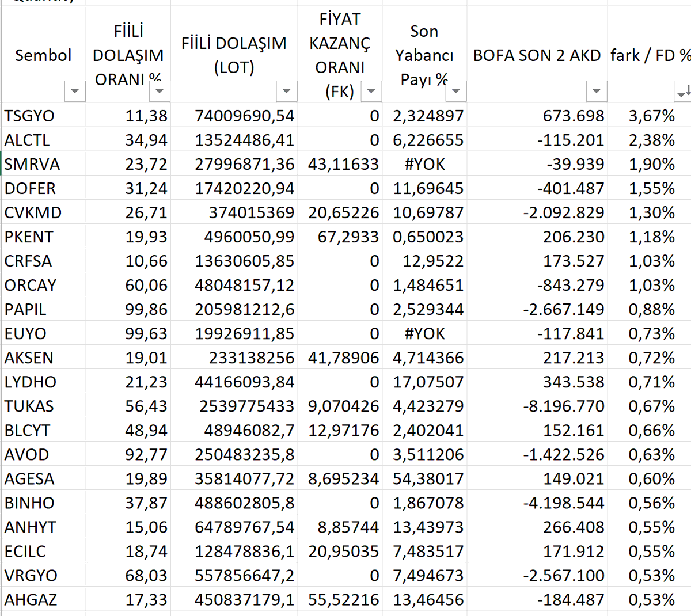Select the CRFSA symbol cell
Screen dimensions: 691x616
tap(44, 261)
